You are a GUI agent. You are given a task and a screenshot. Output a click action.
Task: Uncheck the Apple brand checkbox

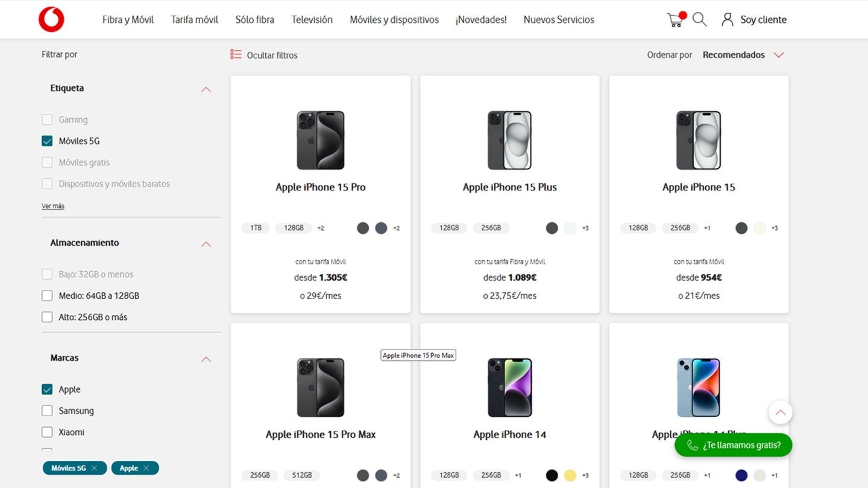pyautogui.click(x=47, y=389)
